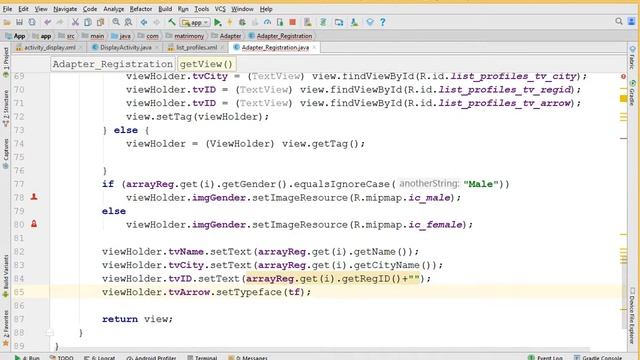The width and height of the screenshot is (640, 360).
Task: Click the Find magnifier icon
Action: [x=116, y=22]
